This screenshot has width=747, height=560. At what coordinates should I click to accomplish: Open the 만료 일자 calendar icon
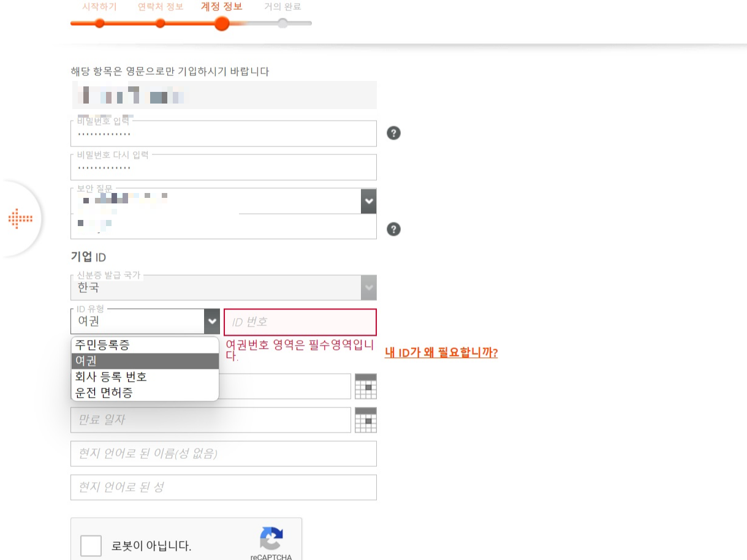point(366,420)
